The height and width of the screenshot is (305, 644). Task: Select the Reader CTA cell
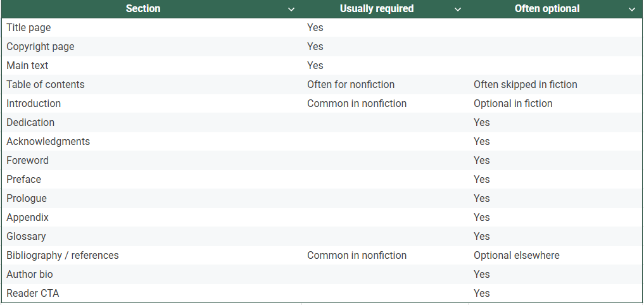click(x=33, y=294)
